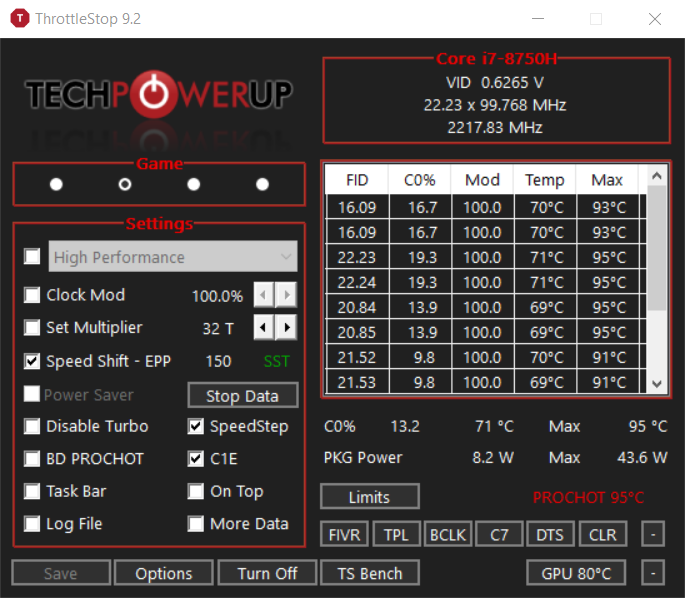This screenshot has height=598, width=685.
Task: Click the TechPowerUp logo
Action: tap(159, 94)
